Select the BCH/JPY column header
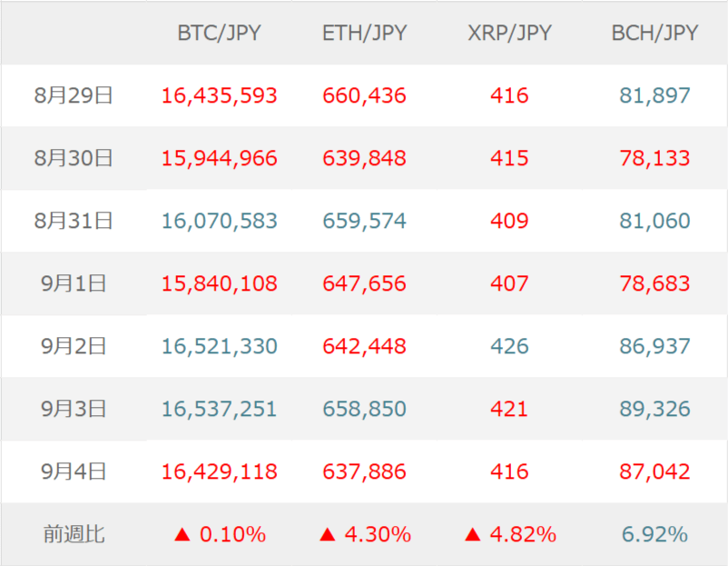The height and width of the screenshot is (566, 728). click(x=654, y=34)
